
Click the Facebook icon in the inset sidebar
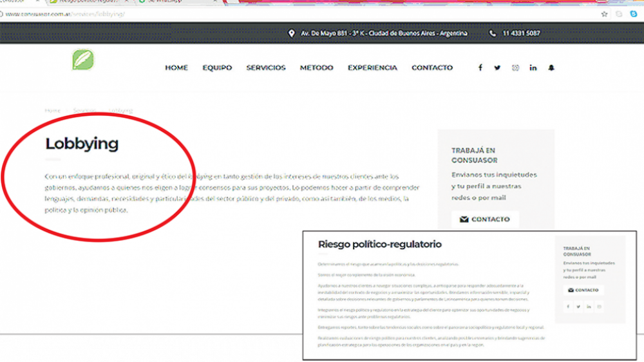[568, 307]
